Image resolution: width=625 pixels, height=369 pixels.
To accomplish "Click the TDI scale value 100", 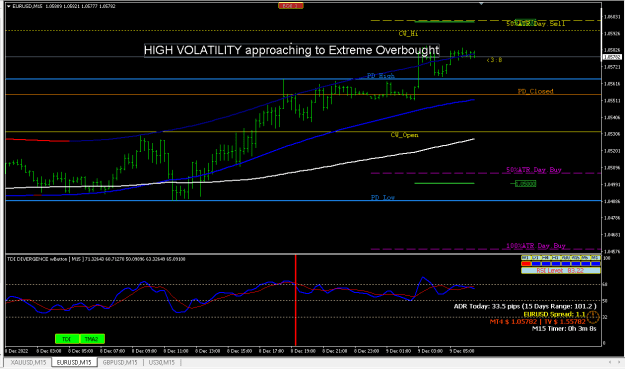I will click(607, 258).
